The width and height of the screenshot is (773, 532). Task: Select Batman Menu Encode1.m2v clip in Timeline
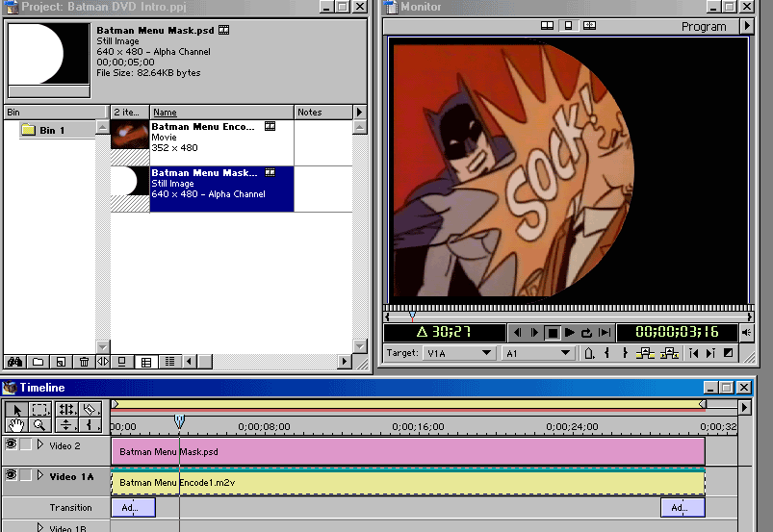408,483
